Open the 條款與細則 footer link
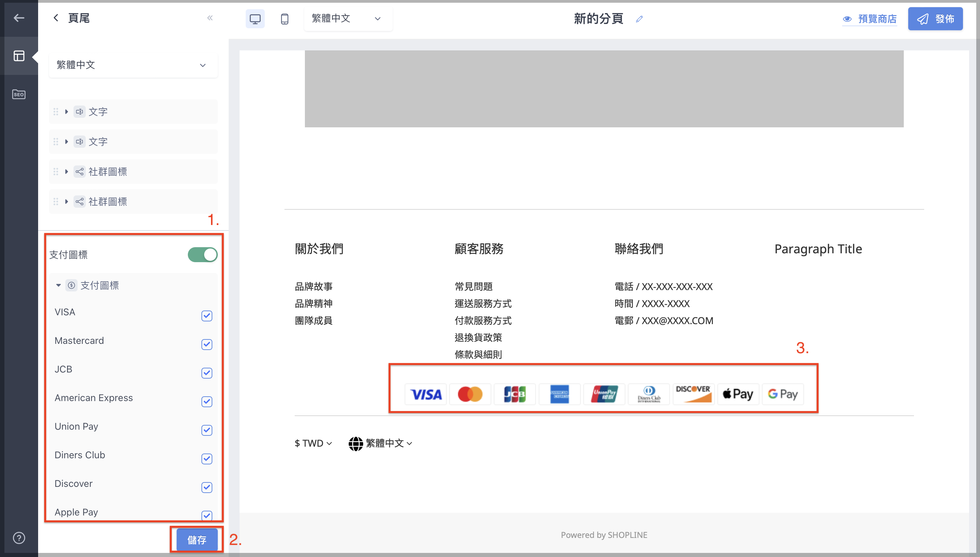980x557 pixels. tap(478, 354)
